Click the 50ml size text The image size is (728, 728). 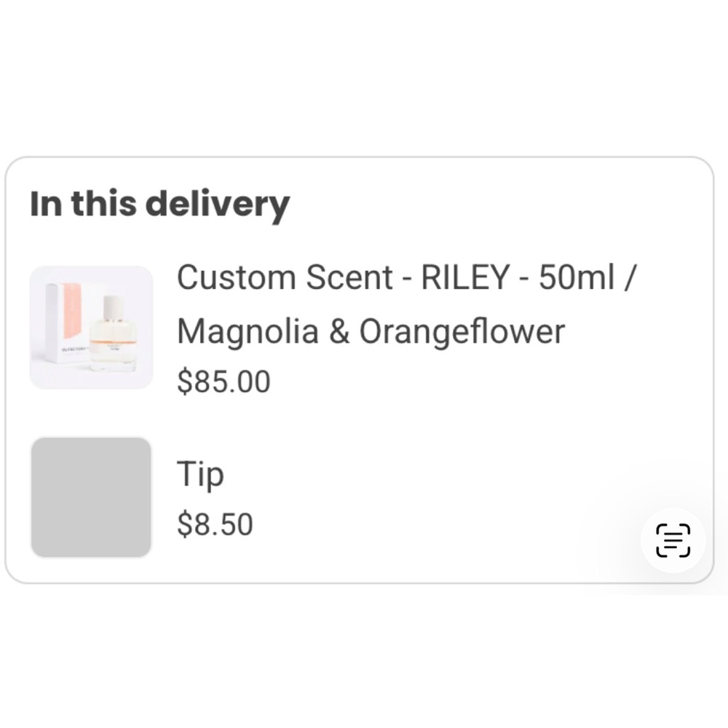pyautogui.click(x=576, y=277)
